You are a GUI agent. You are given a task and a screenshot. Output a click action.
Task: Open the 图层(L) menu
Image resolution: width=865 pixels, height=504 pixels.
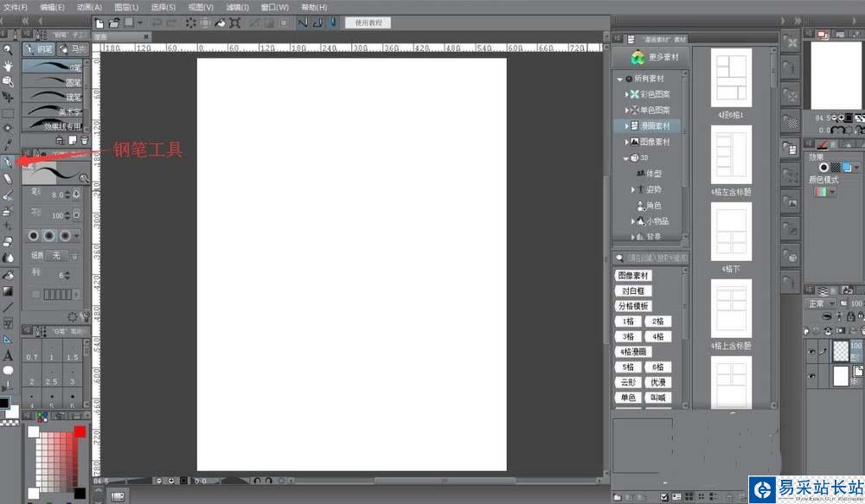click(x=126, y=7)
